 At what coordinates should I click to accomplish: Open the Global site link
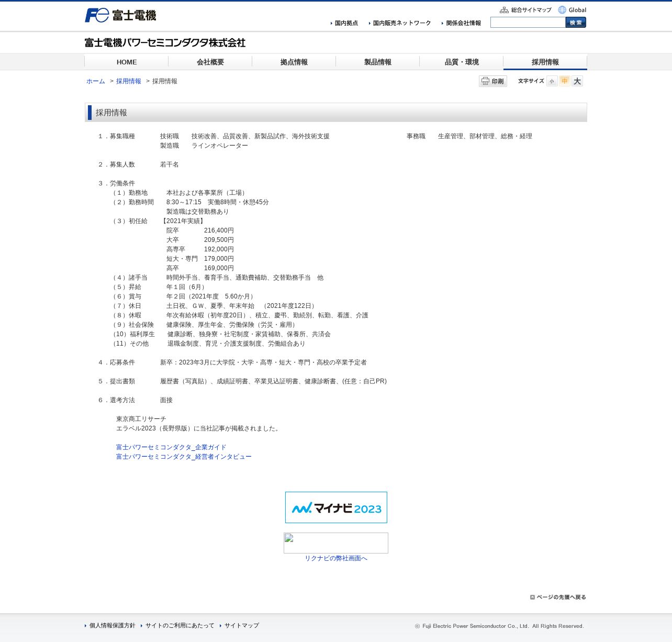pyautogui.click(x=572, y=10)
